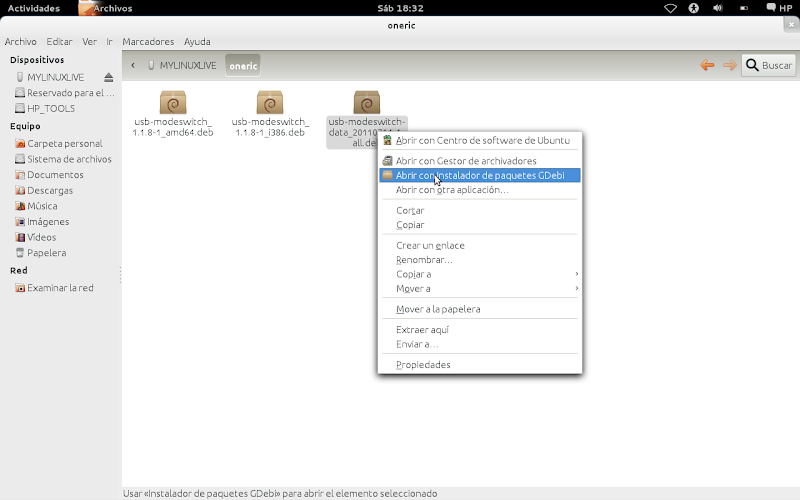Select usb-modeswitch amd64.deb package icon

173,102
